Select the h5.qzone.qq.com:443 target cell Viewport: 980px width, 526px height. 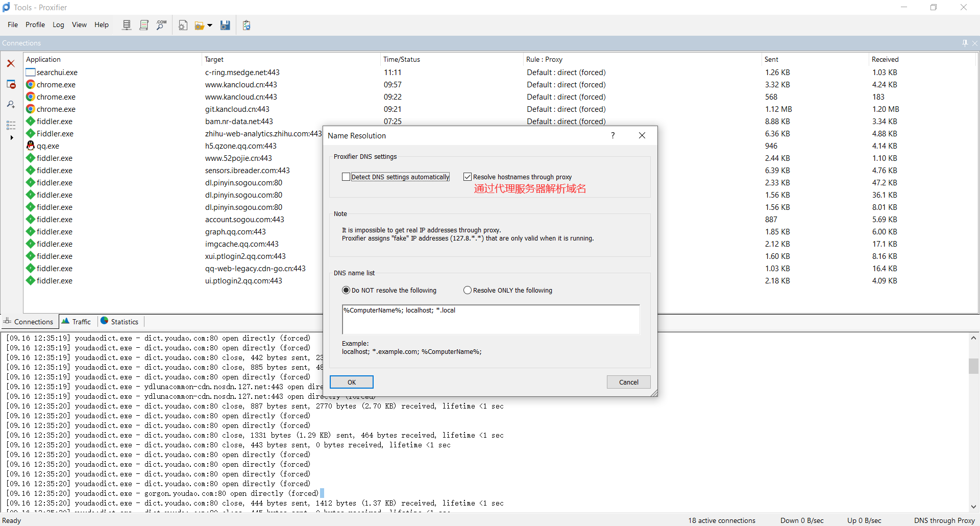241,146
